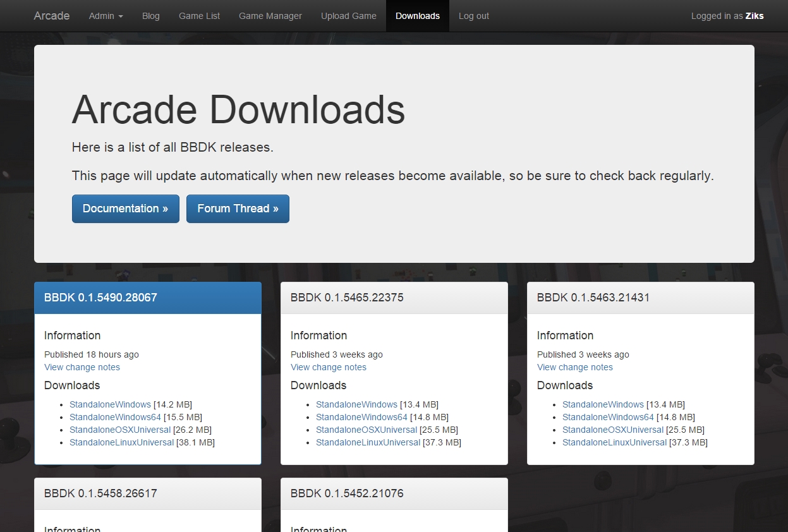The height and width of the screenshot is (532, 788).
Task: Click the Forum Thread » button
Action: 238,209
